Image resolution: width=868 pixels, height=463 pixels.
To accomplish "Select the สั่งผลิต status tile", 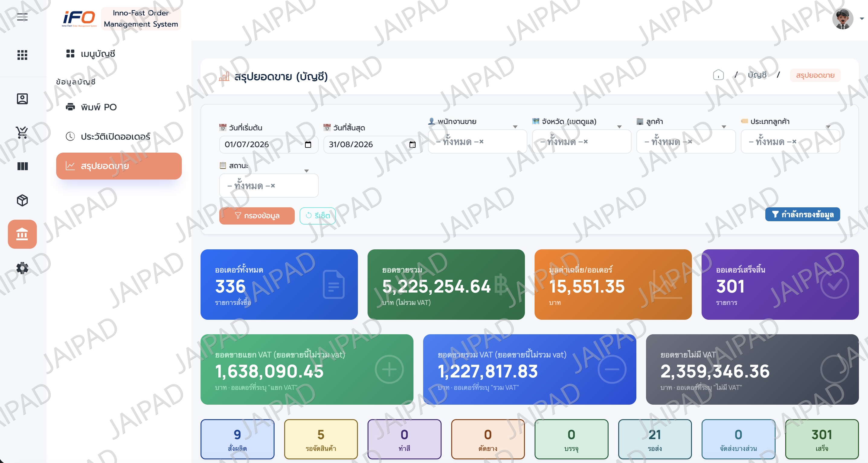I will point(237,439).
